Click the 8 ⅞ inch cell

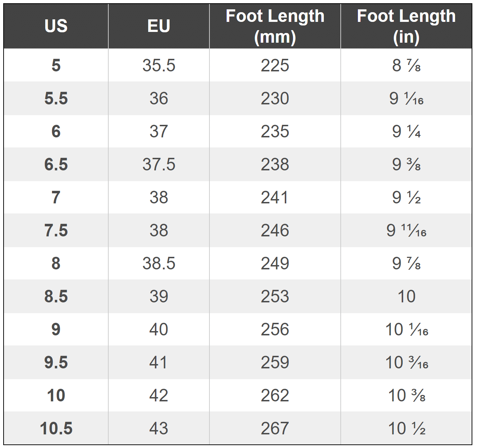pyautogui.click(x=406, y=65)
